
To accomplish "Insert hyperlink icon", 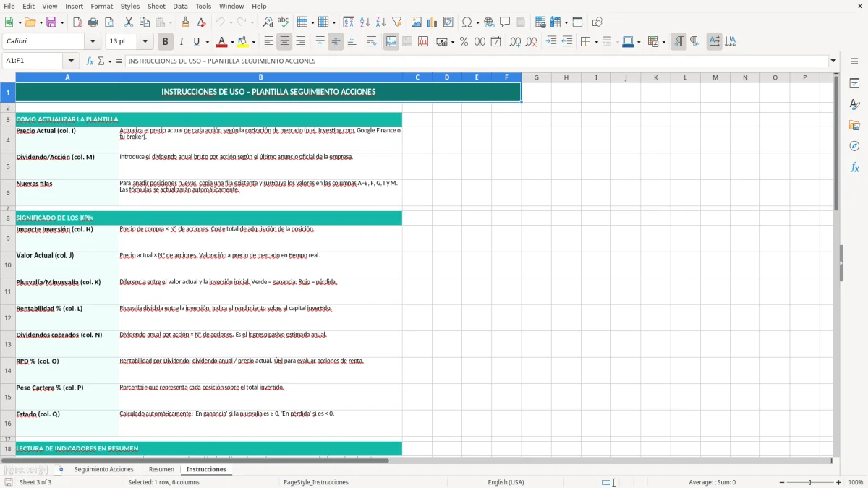I will (x=489, y=22).
